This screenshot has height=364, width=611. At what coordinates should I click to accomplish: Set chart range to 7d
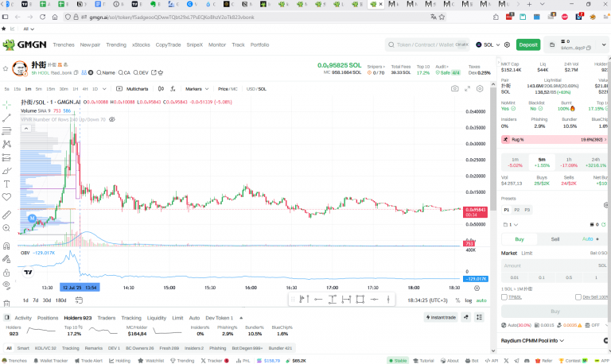click(x=36, y=300)
